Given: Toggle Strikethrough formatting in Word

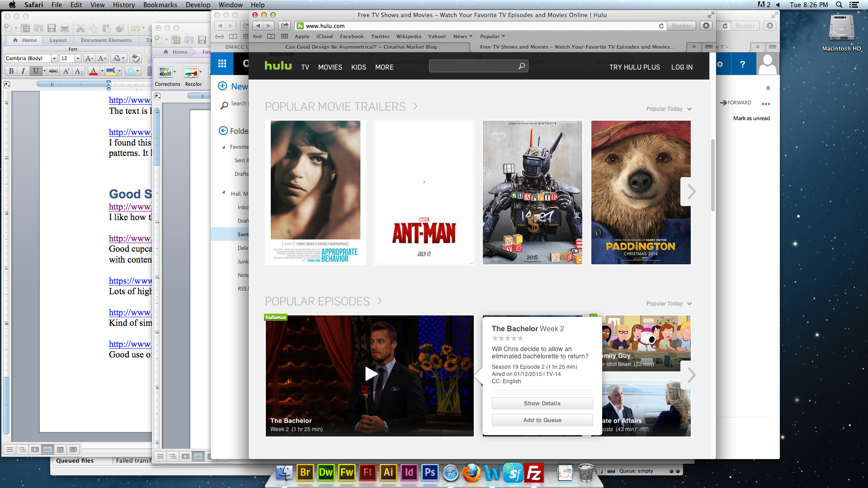Looking at the screenshot, I should pos(53,71).
